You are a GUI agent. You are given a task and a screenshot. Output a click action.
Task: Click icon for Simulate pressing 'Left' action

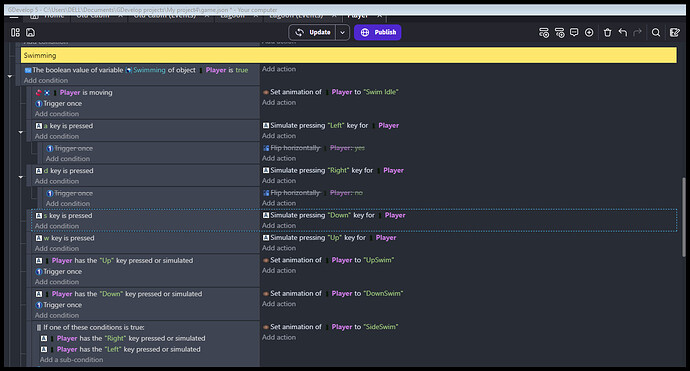pyautogui.click(x=266, y=125)
